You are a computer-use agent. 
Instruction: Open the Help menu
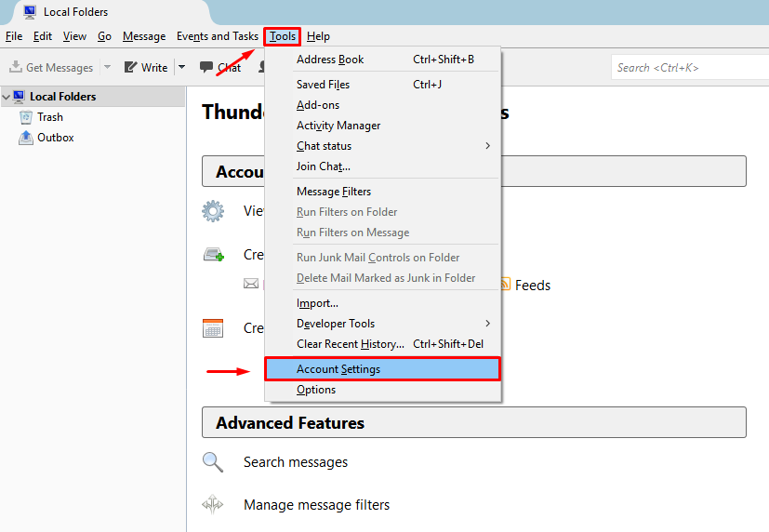pos(318,36)
